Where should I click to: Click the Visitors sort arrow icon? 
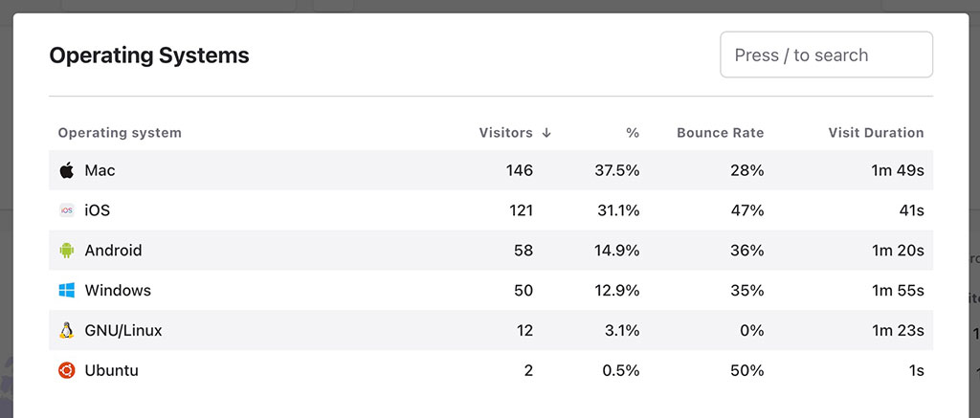546,133
